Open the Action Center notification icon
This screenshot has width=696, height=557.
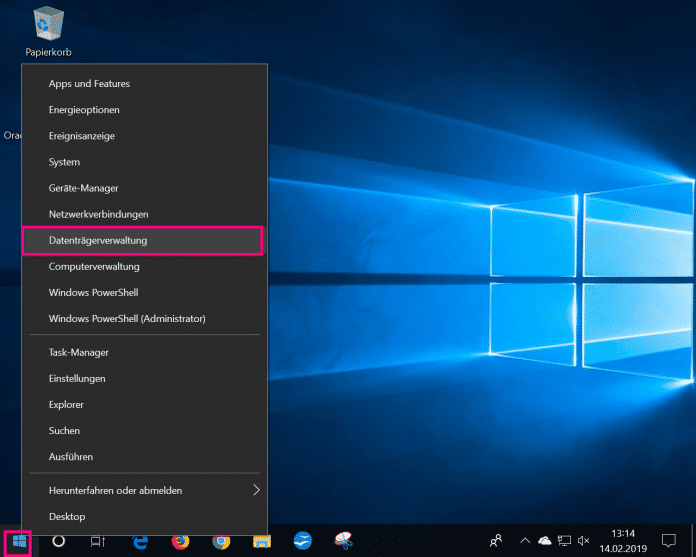669,541
